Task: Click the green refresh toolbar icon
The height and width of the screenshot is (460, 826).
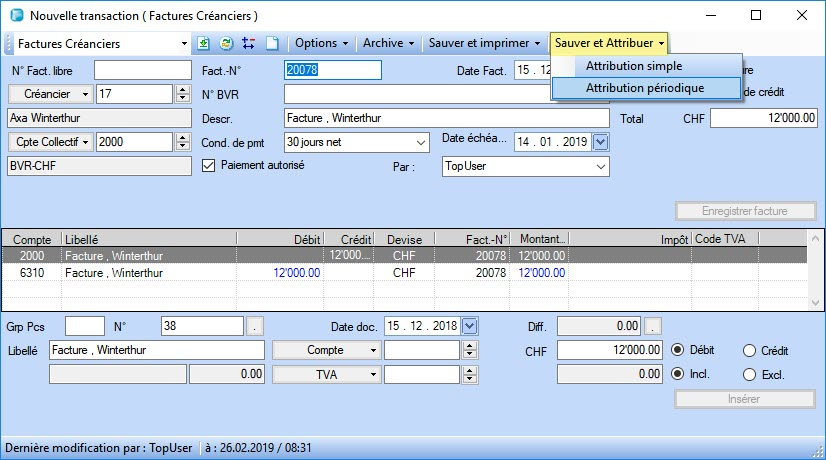Action: tap(226, 44)
